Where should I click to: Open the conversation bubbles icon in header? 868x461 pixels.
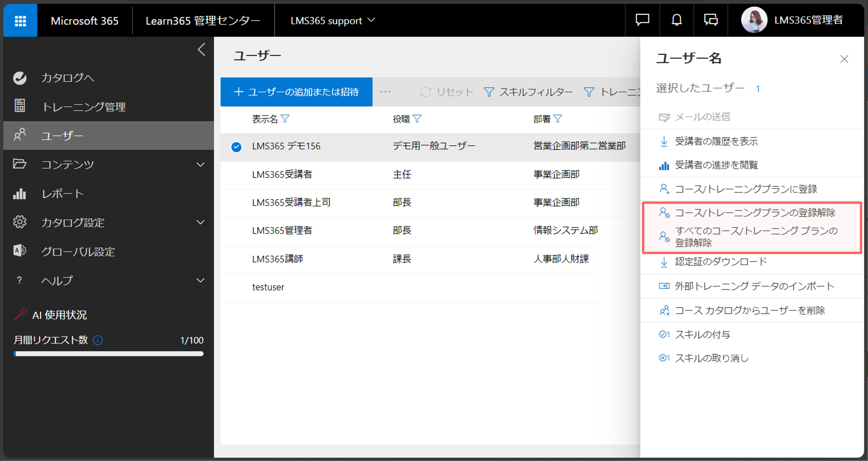(711, 20)
